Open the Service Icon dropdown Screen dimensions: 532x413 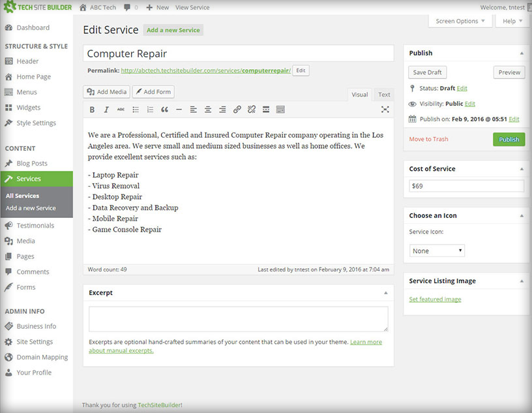[437, 251]
